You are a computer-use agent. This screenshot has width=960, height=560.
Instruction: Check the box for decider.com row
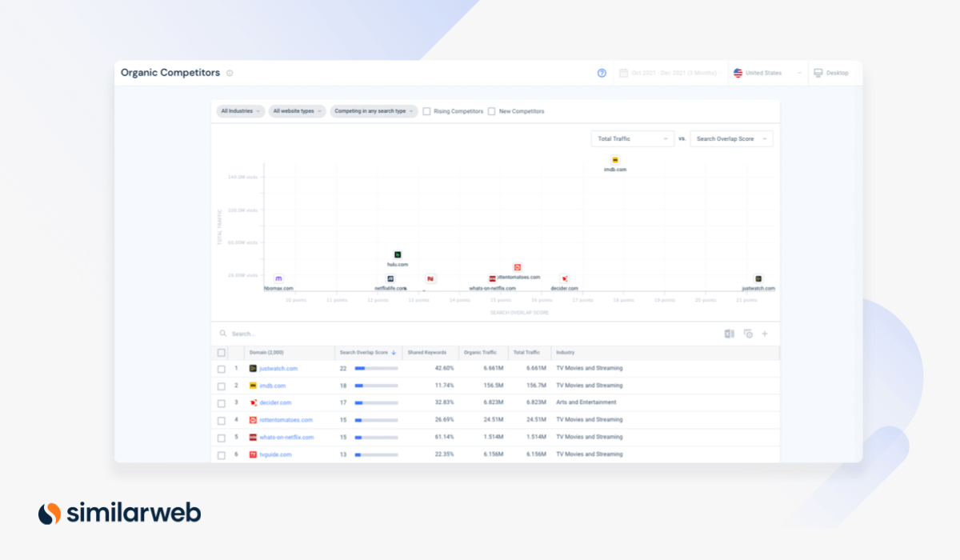tap(222, 402)
